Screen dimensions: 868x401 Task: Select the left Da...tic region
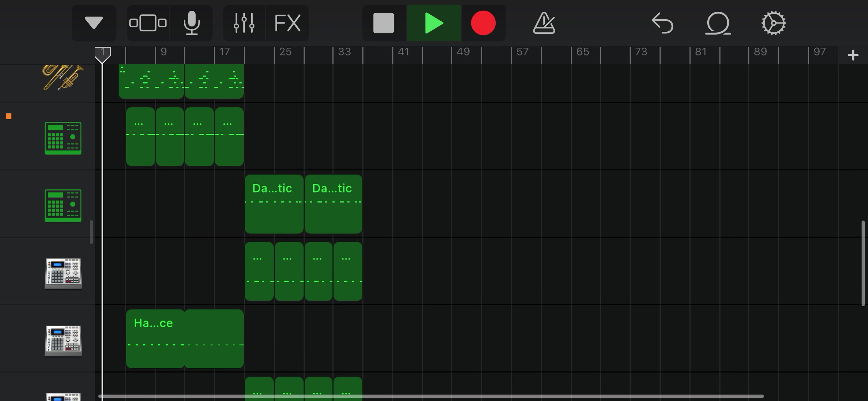pos(274,204)
